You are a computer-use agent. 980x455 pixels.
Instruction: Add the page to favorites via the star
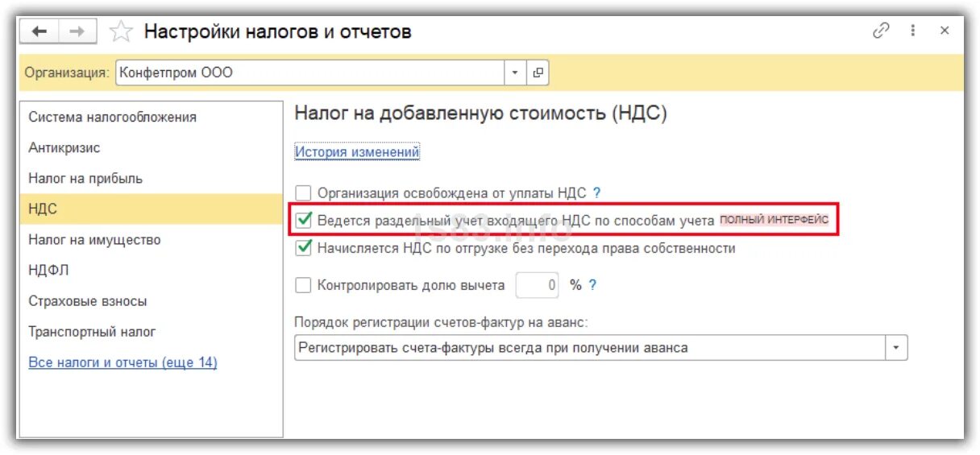[120, 31]
